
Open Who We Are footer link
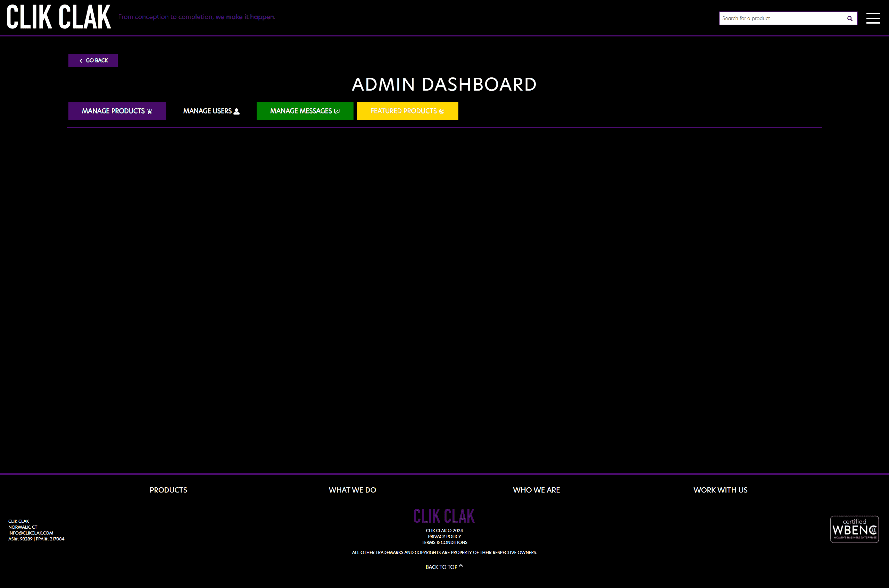pyautogui.click(x=536, y=490)
